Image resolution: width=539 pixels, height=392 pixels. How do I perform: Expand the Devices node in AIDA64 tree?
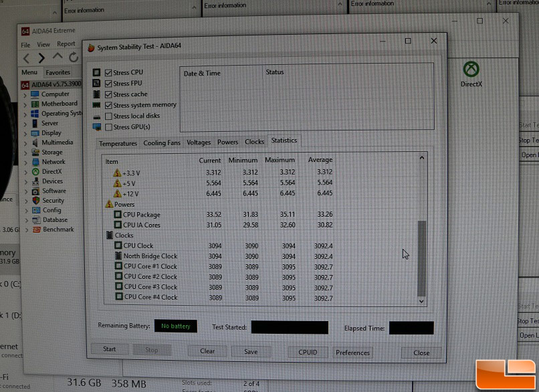26,182
